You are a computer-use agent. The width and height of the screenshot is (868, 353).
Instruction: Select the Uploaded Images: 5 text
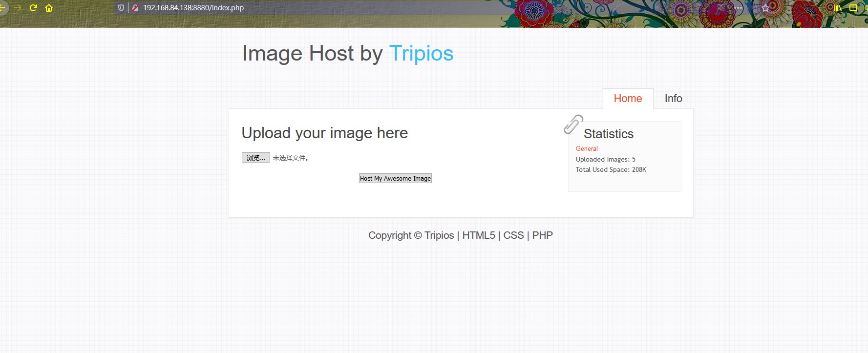606,159
